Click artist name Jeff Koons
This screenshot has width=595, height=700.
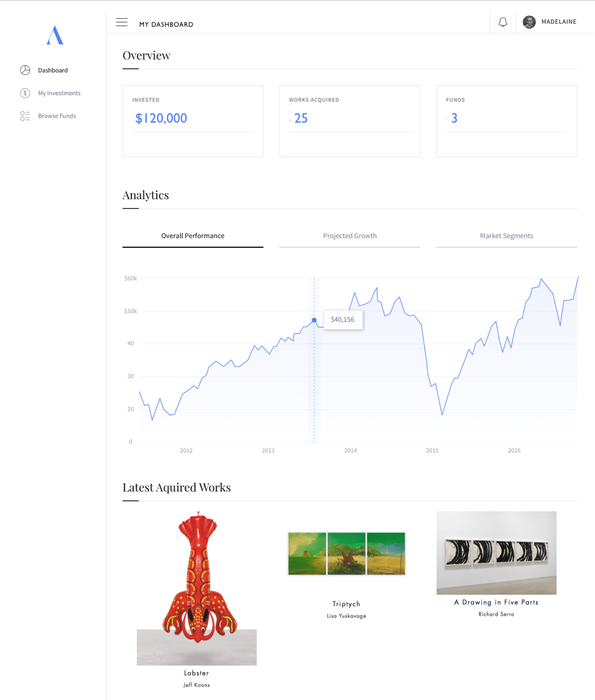[196, 685]
